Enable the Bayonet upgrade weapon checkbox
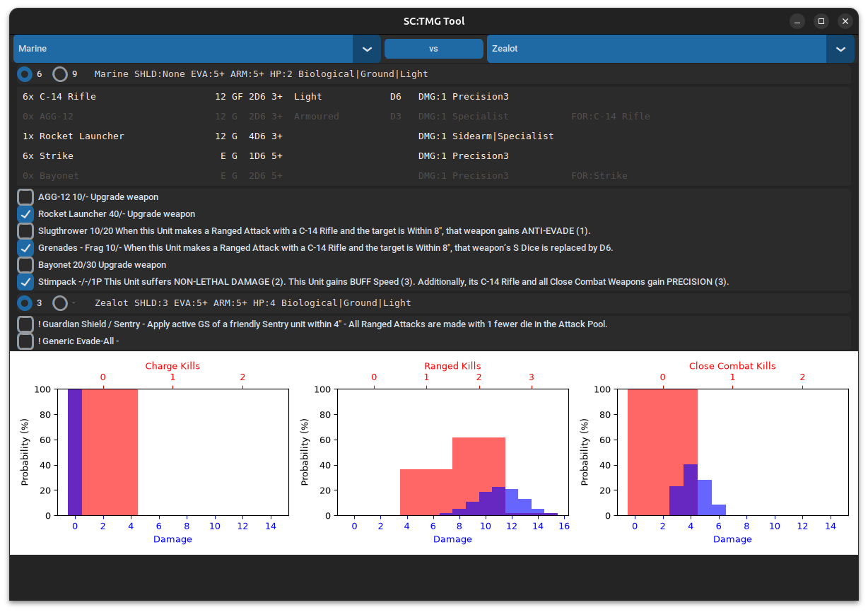Screen dimensions: 868x612 (x=25, y=265)
